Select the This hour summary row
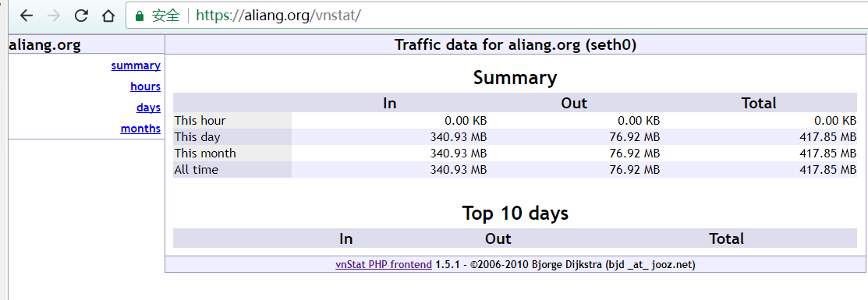Image resolution: width=868 pixels, height=300 pixels. point(515,120)
